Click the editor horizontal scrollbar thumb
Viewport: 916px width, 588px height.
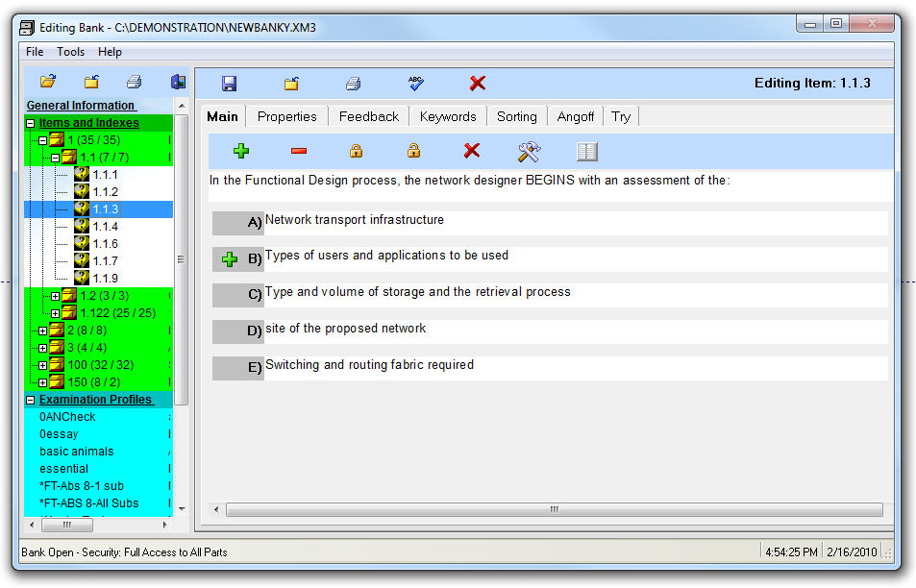click(555, 510)
